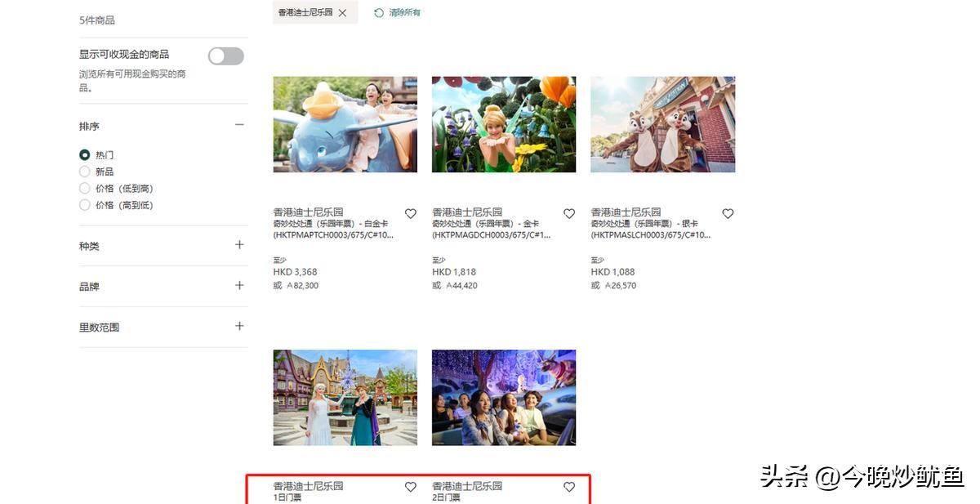The image size is (980, 504).
Task: Open the Tinker Bell product thumbnail
Action: click(504, 125)
